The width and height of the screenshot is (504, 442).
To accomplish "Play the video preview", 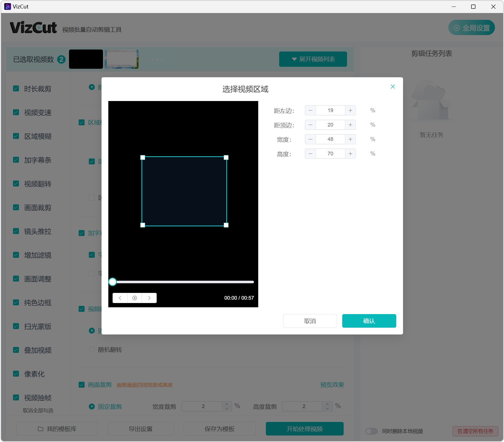I will point(135,298).
